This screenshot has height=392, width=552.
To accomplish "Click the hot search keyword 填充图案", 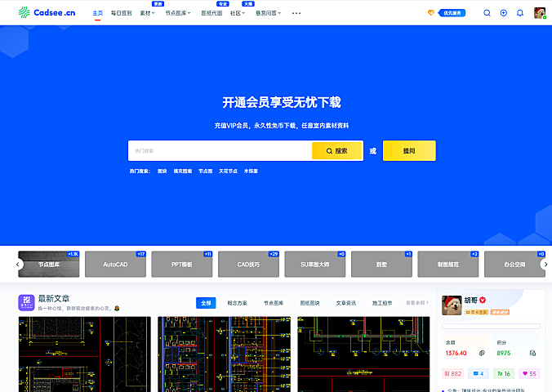I will [x=183, y=171].
